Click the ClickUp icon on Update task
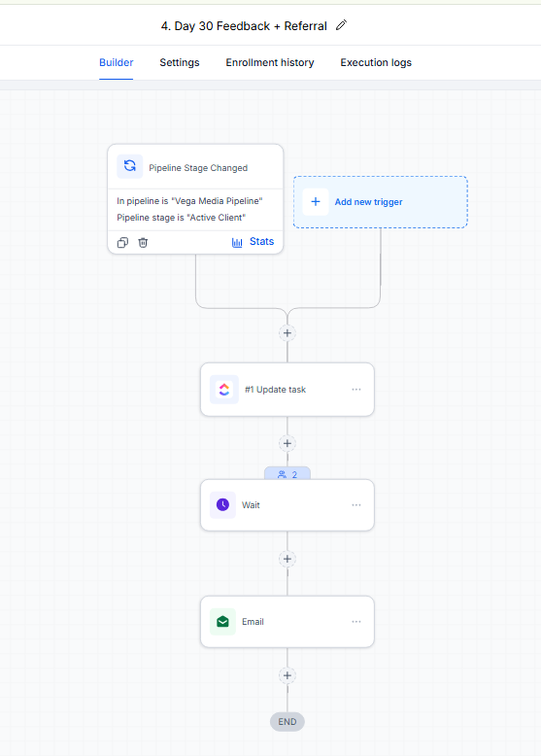 coord(224,389)
